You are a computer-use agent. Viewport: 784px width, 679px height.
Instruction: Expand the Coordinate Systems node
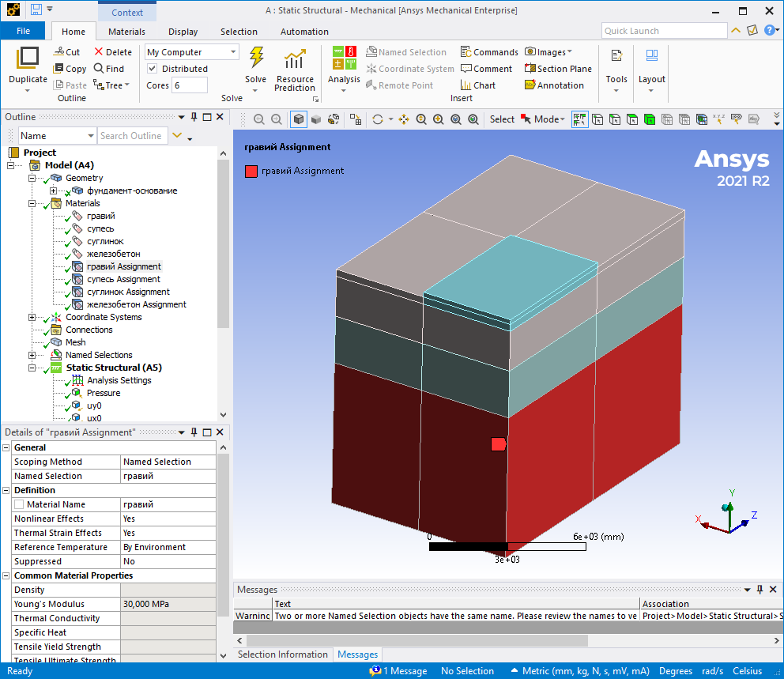coord(32,317)
